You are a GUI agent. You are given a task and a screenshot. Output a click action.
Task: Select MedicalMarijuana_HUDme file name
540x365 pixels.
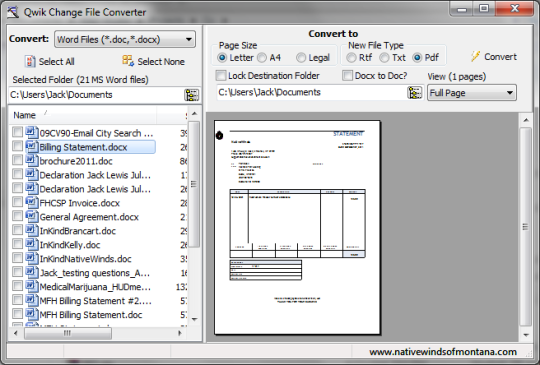coord(95,287)
